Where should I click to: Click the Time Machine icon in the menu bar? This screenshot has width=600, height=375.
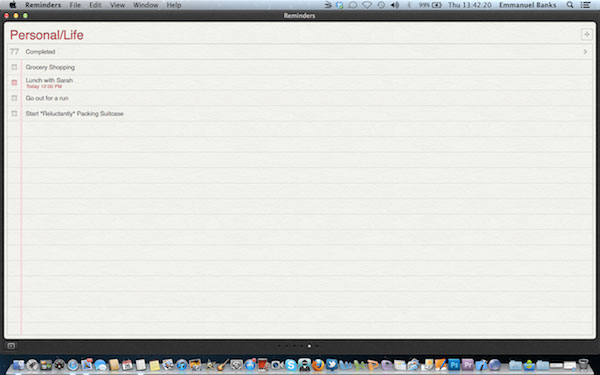pyautogui.click(x=381, y=5)
